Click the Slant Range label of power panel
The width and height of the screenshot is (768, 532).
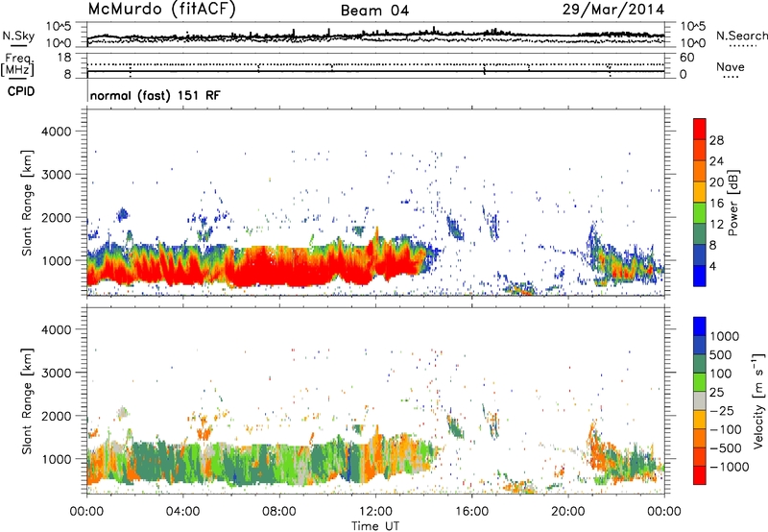coord(27,203)
